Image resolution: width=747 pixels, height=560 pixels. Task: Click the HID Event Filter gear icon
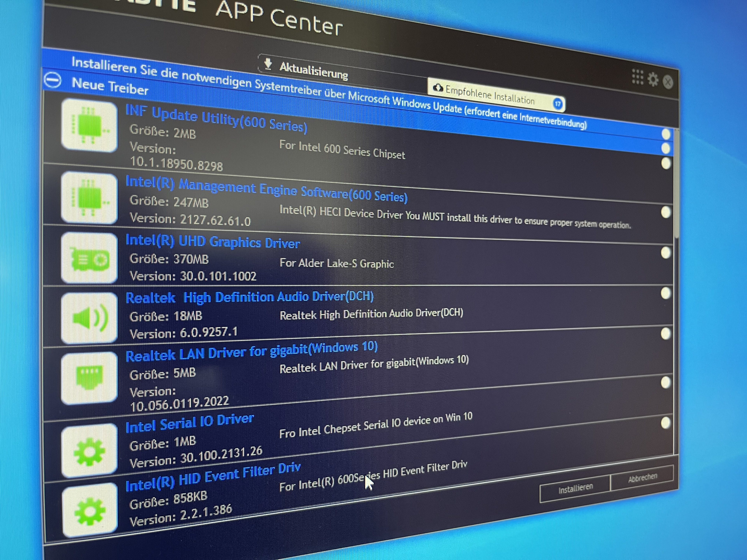89,510
